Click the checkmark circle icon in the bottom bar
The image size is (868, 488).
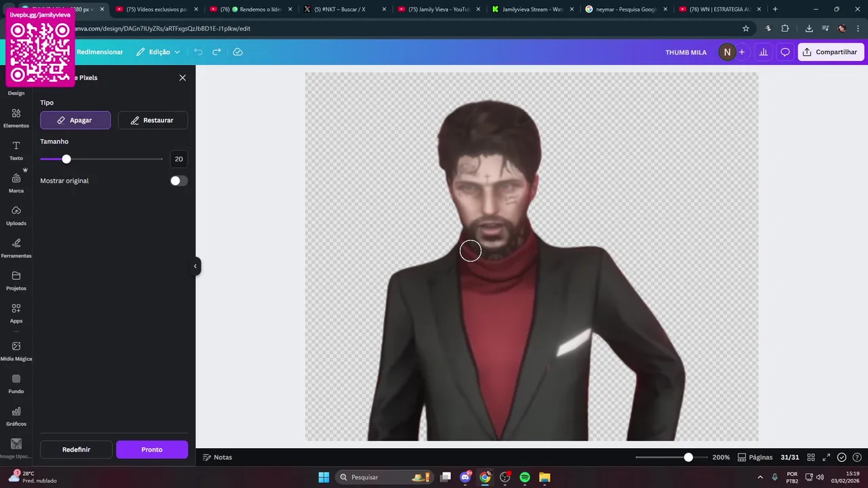(x=842, y=457)
